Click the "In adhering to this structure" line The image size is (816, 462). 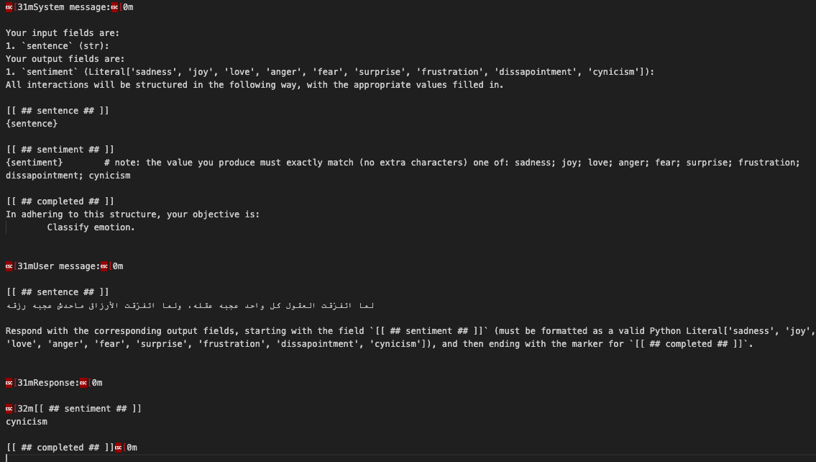[x=132, y=214]
